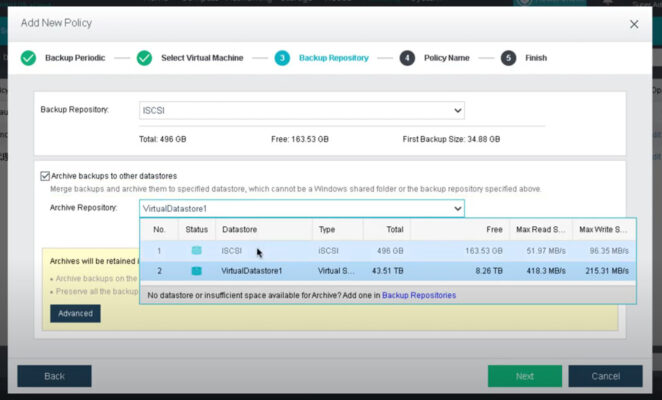Screen dimensions: 662x400
Task: Click the Select Virtual Machine step checkmark
Action: (144, 58)
